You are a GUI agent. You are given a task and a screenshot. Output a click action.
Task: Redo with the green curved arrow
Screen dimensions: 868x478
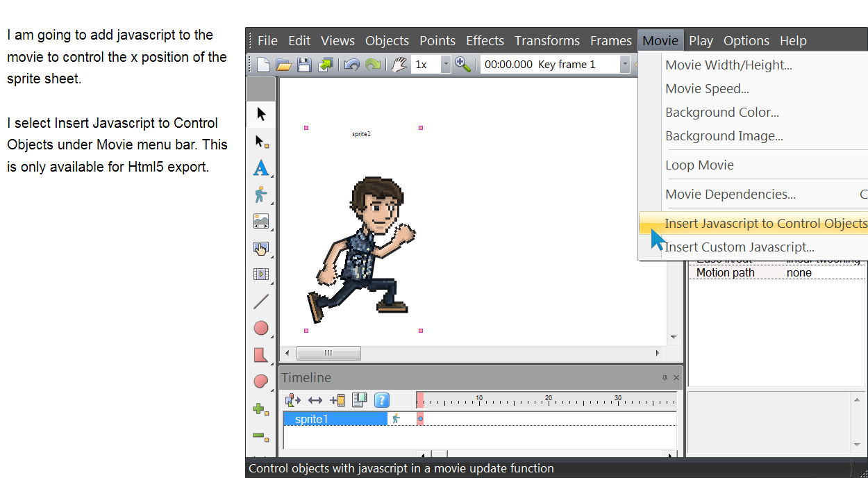pos(373,65)
